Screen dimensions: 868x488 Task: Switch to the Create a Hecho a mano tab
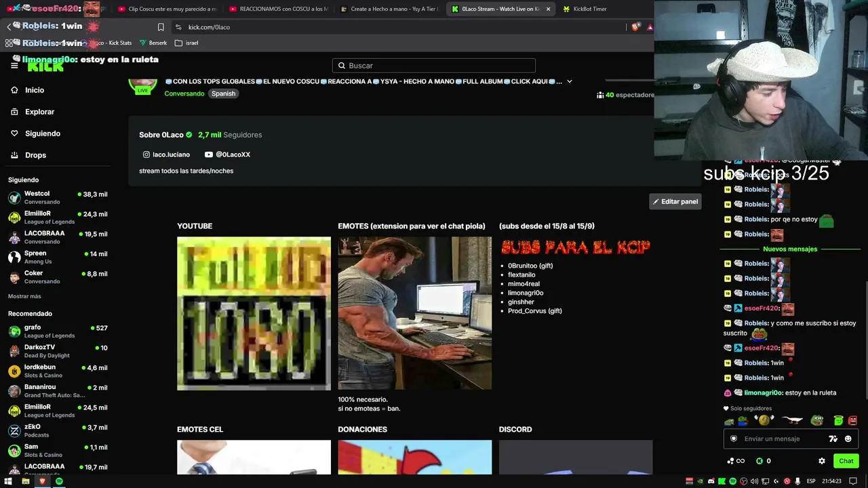389,9
